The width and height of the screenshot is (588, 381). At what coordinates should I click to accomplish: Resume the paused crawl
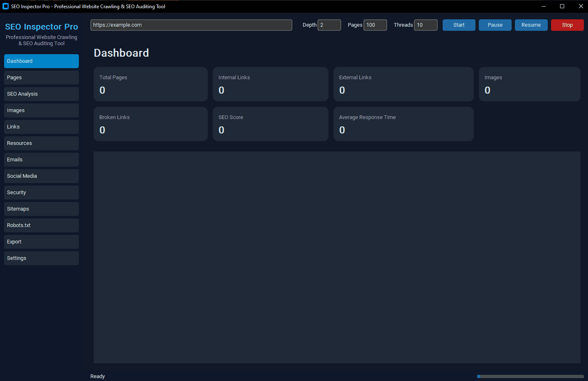coord(531,25)
